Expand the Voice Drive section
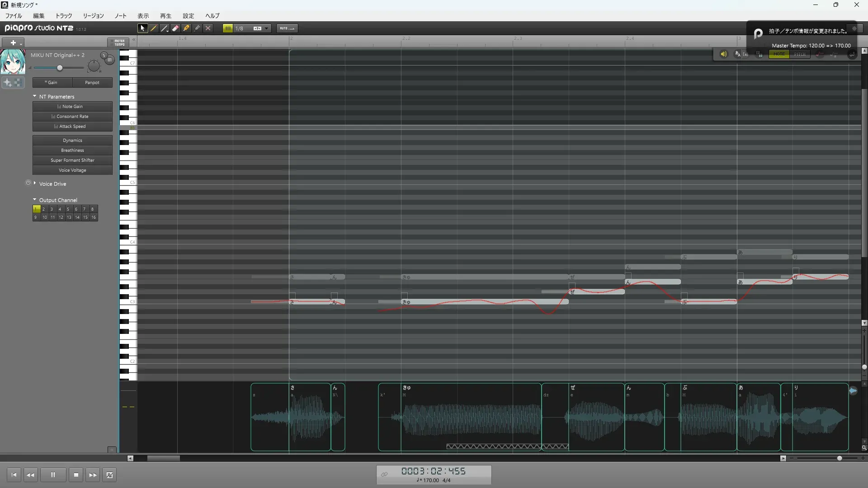Image resolution: width=868 pixels, height=488 pixels. point(35,183)
